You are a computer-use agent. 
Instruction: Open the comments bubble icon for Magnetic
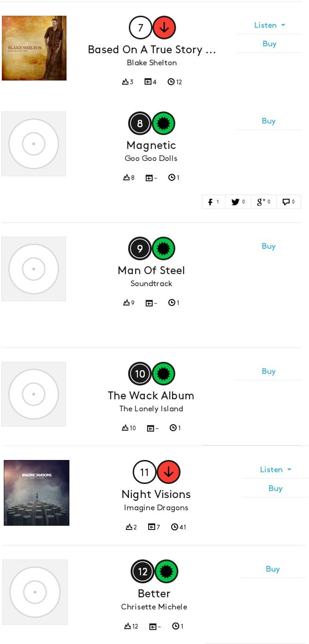288,202
